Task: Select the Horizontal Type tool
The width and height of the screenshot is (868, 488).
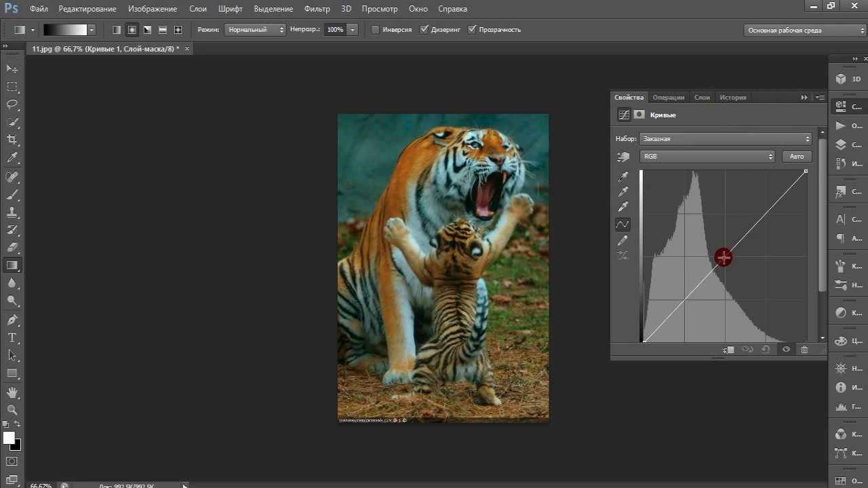Action: click(12, 338)
